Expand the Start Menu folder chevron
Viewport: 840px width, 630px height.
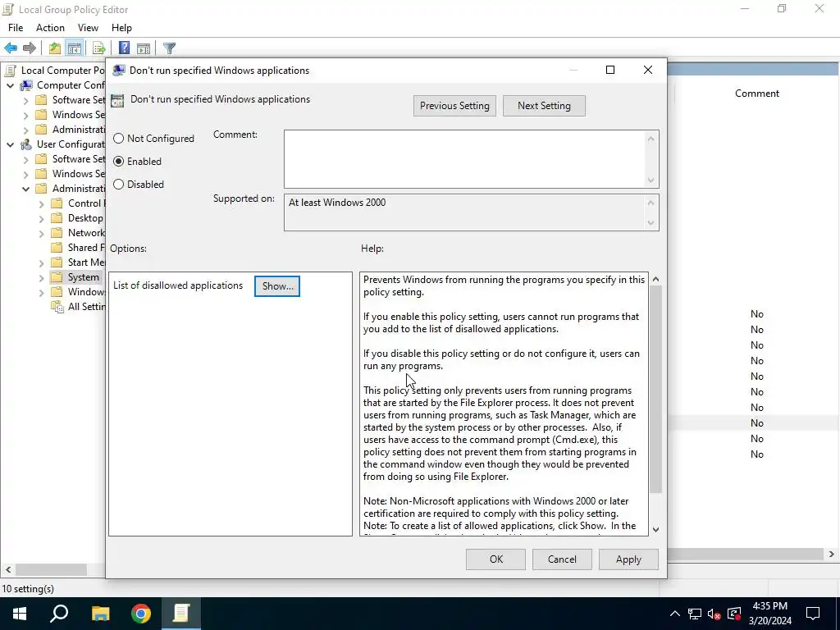pos(41,262)
